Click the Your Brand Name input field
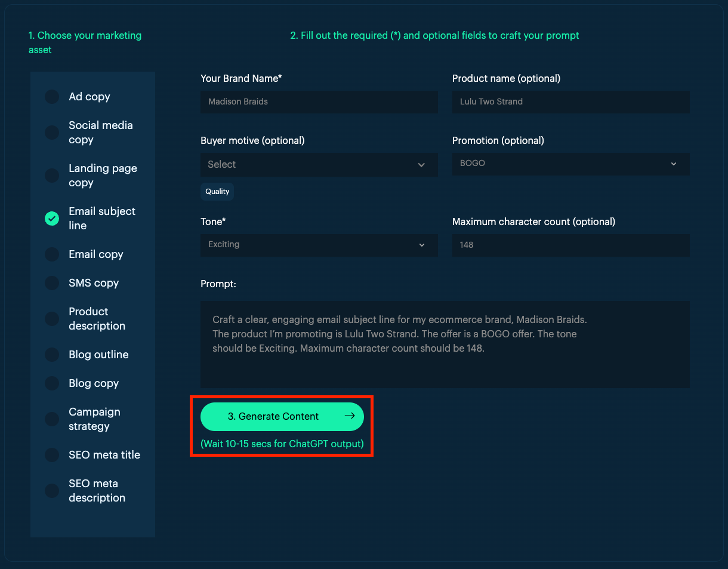Viewport: 728px width, 569px height. [319, 102]
